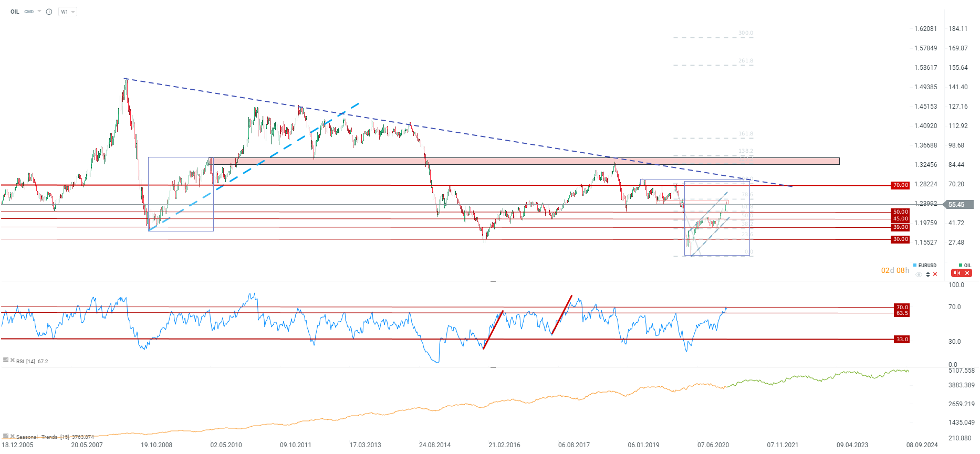Click the 18.12.2005 date on time axis

click(17, 445)
